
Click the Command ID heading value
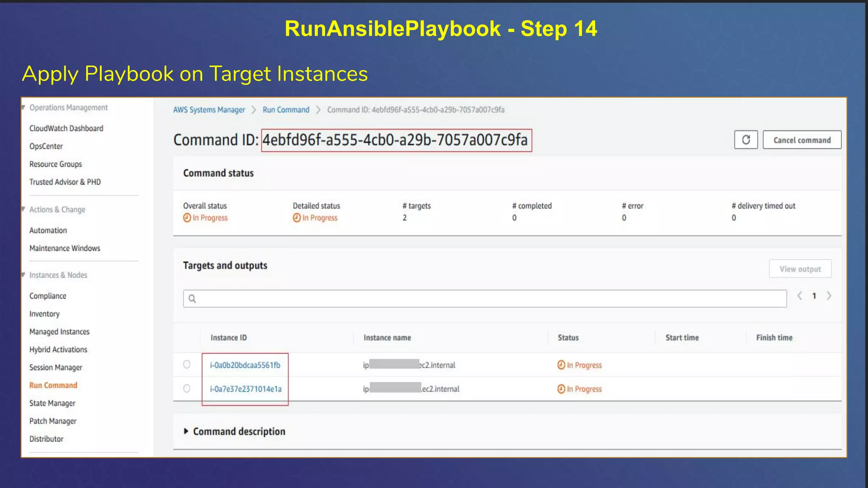[x=395, y=140]
